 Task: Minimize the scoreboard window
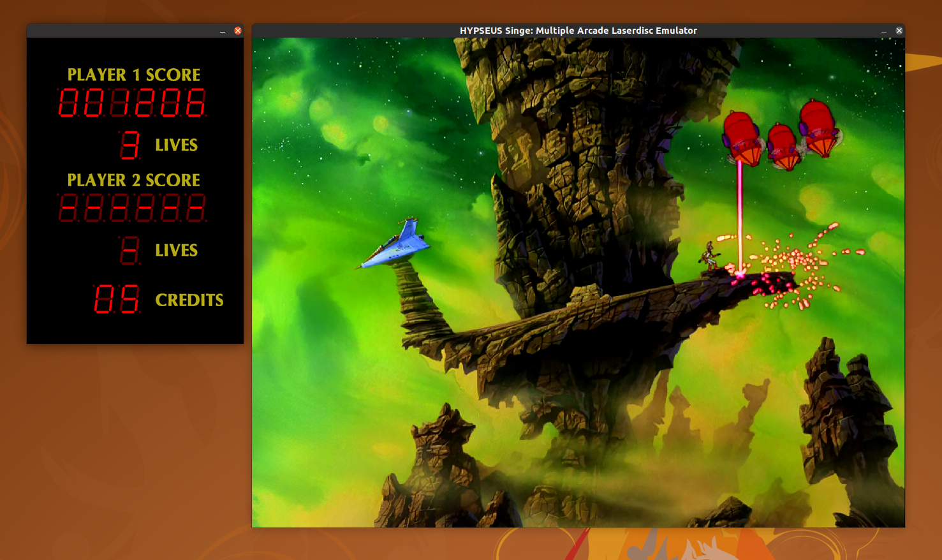tap(223, 31)
